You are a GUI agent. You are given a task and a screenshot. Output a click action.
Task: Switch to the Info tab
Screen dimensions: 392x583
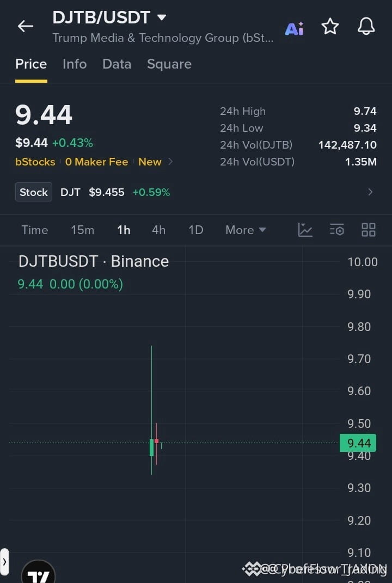[75, 64]
